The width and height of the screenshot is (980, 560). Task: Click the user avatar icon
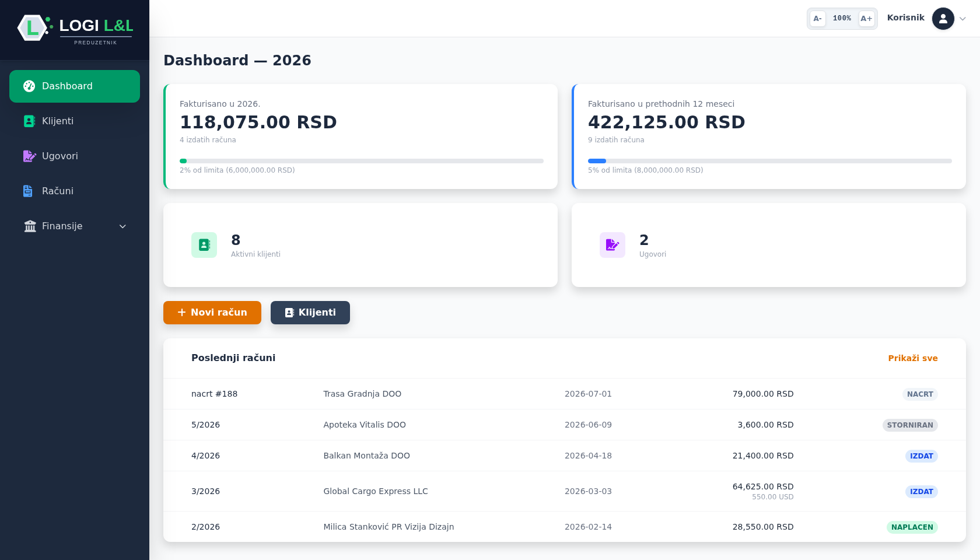click(x=943, y=19)
